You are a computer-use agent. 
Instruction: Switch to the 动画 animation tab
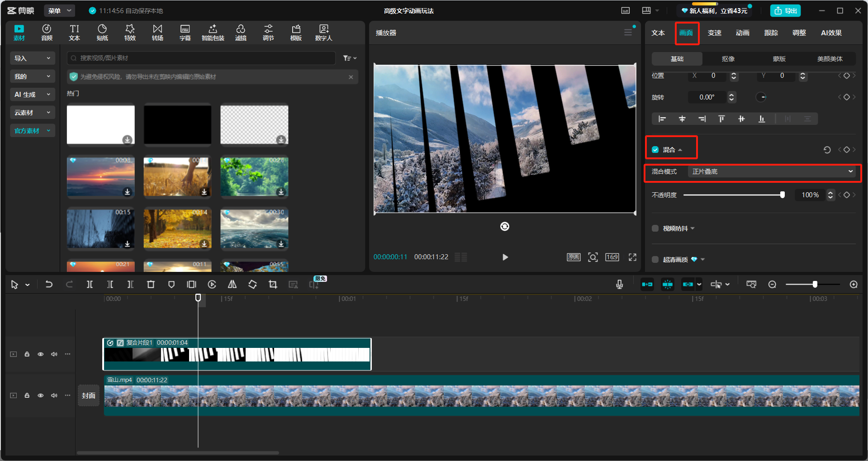pos(742,33)
